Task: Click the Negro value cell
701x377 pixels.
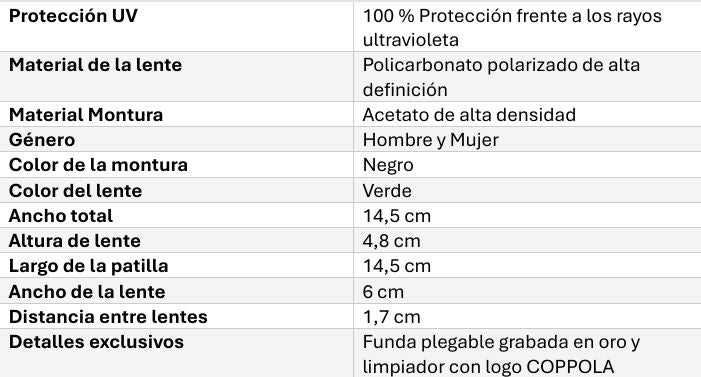Action: pos(528,165)
